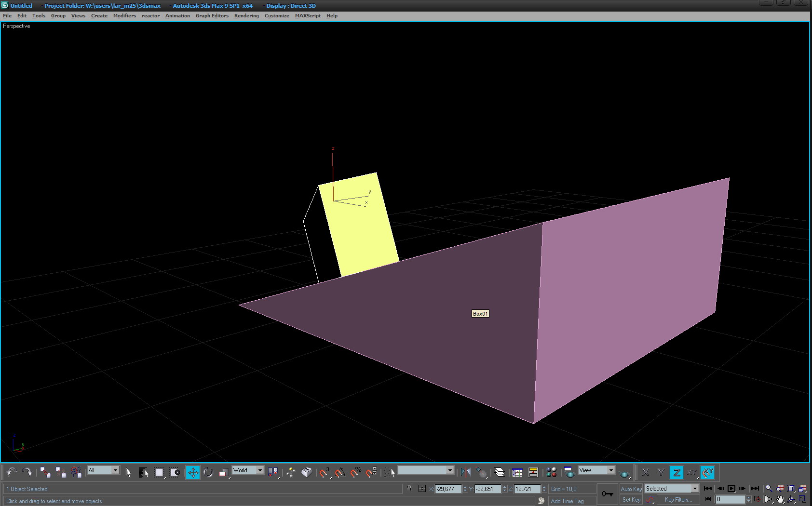The width and height of the screenshot is (812, 506).
Task: Open the MAXScript menu
Action: click(x=308, y=16)
